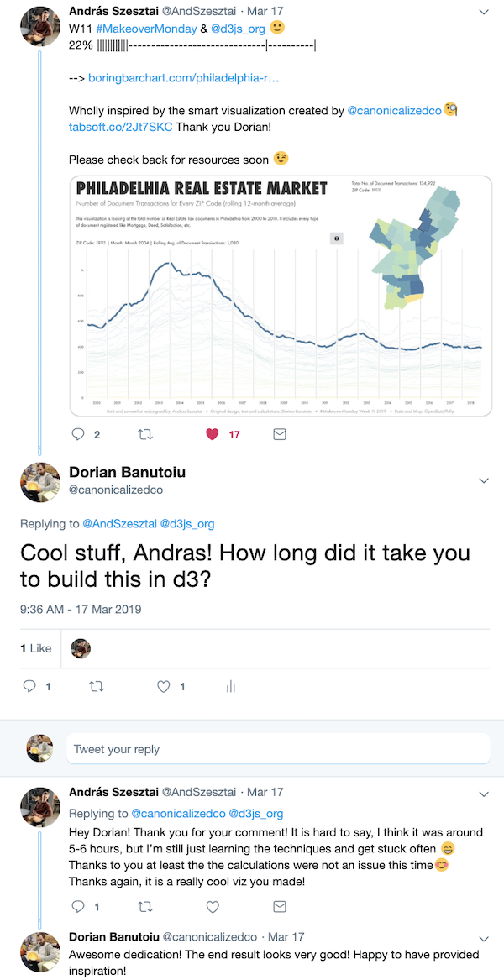
Task: Open message icon on András's reply tweet
Action: pyautogui.click(x=279, y=907)
